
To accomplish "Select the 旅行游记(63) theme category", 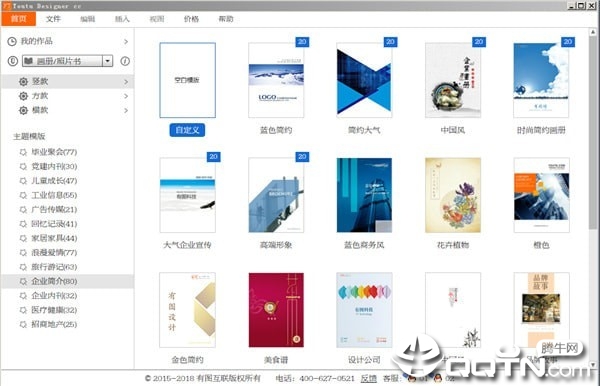I will point(54,267).
